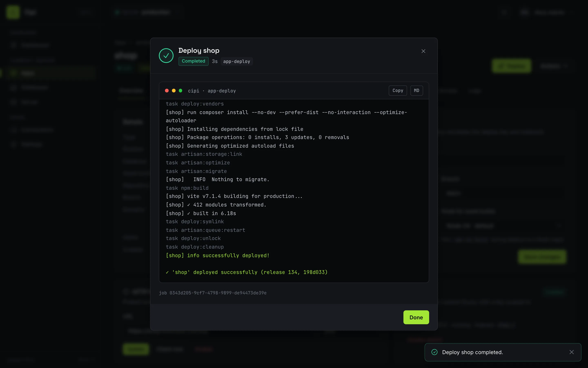Dismiss the Deploy shop completed toast

point(571,352)
